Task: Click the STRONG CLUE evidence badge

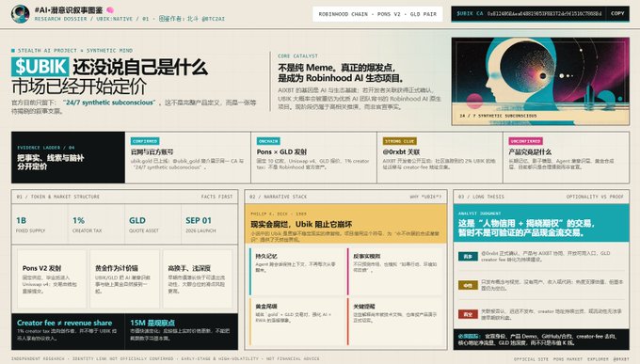Action: coord(400,141)
